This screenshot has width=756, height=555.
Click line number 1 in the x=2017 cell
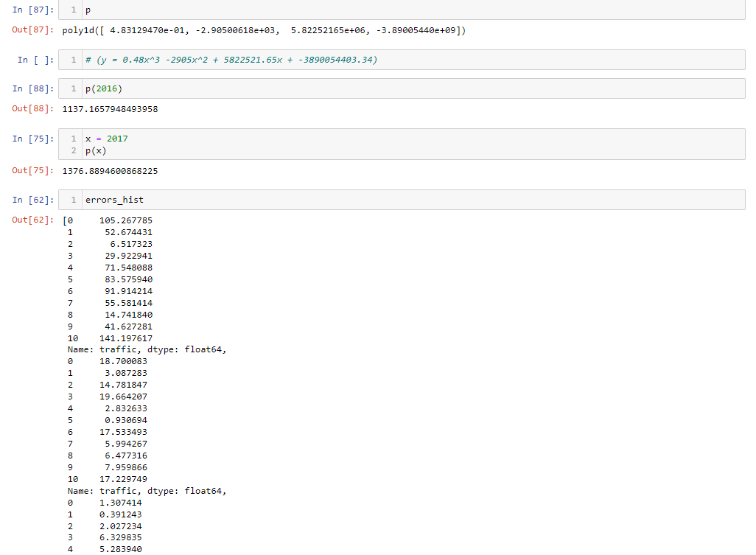pos(72,139)
